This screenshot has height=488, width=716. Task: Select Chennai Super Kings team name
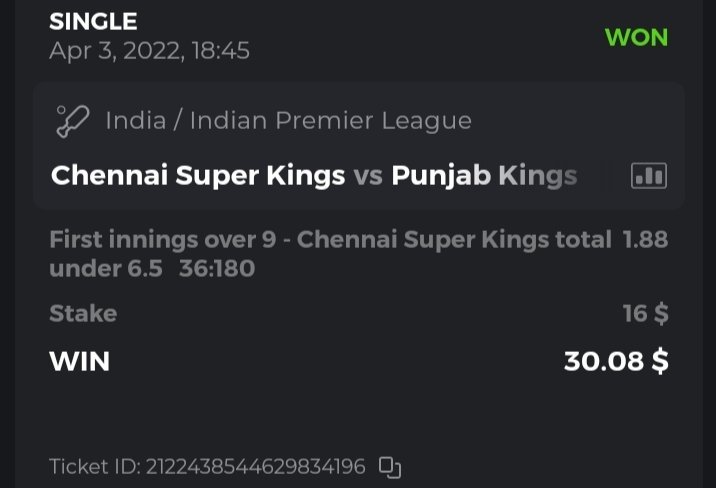point(198,176)
